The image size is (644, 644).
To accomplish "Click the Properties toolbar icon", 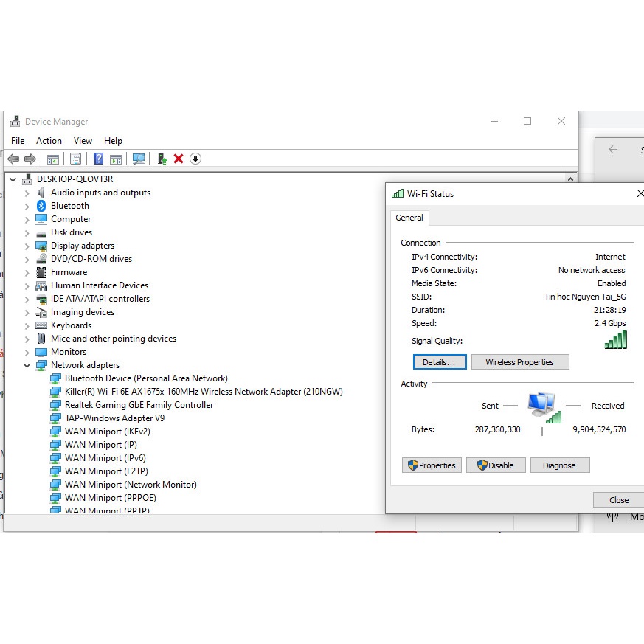I will [x=75, y=159].
